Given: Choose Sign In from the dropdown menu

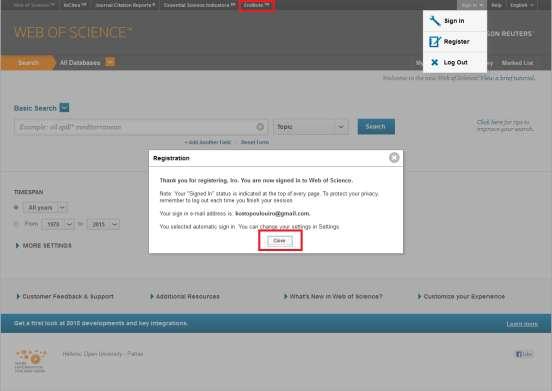Looking at the screenshot, I should click(455, 21).
